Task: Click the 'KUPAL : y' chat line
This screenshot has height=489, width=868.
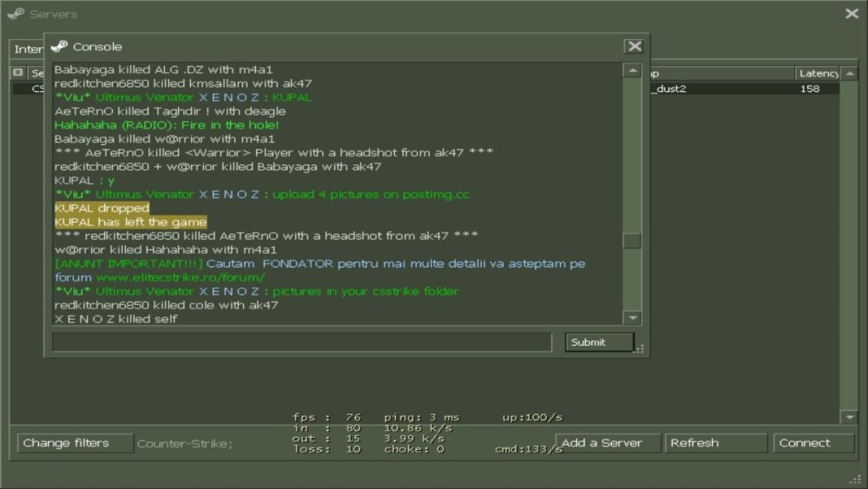Action: pyautogui.click(x=84, y=181)
